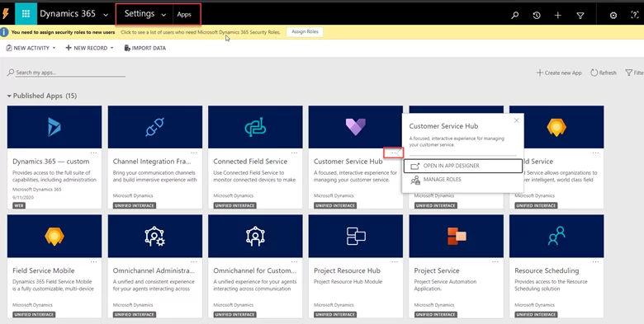
Task: Open the settings gear icon
Action: point(613,15)
